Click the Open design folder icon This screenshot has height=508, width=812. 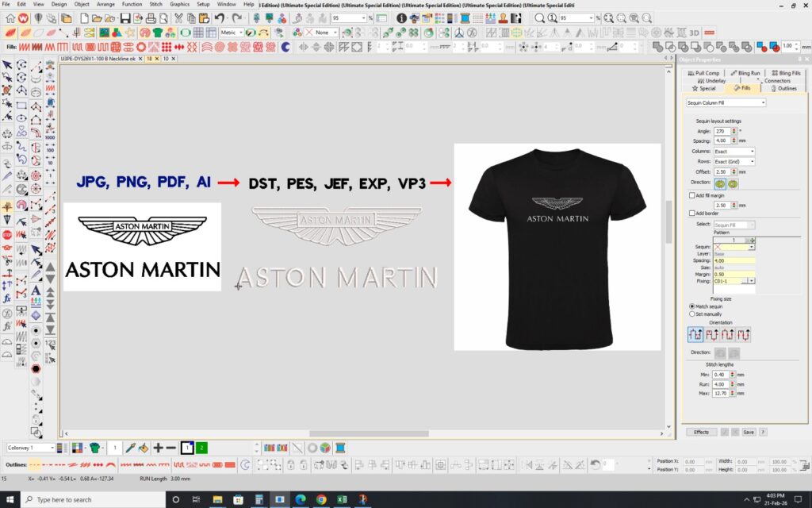click(x=97, y=18)
